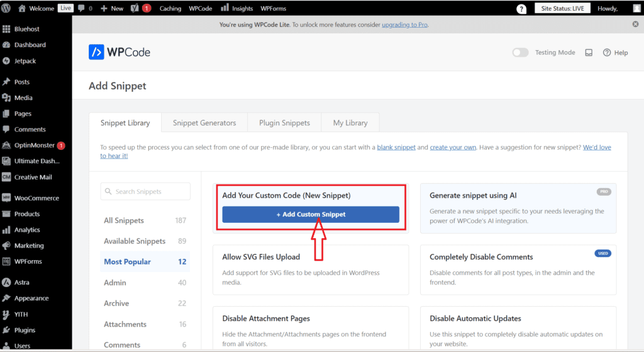This screenshot has height=352, width=644.
Task: Click the blank snippet link
Action: pos(396,147)
